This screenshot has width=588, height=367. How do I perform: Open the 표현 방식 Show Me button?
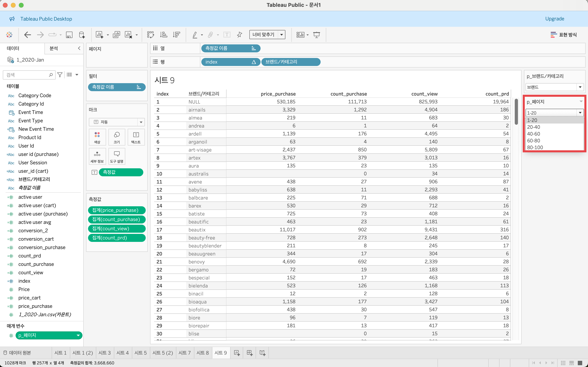click(563, 35)
